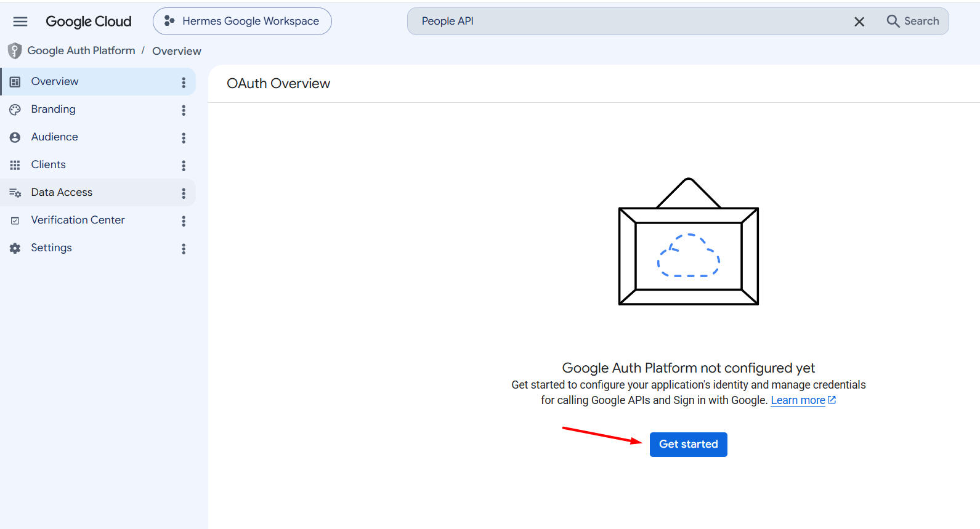Open the hamburger navigation menu
980x529 pixels.
coord(20,22)
